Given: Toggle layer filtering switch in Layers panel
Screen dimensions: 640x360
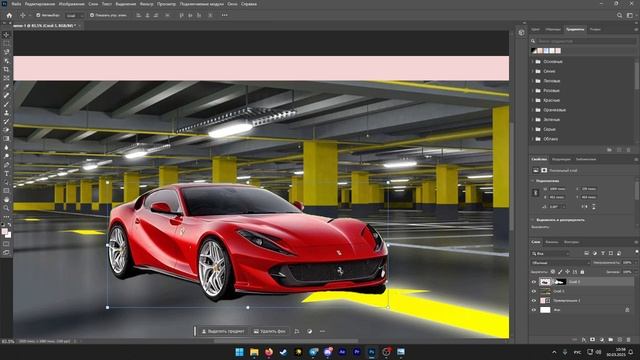Looking at the screenshot, I should (x=637, y=253).
